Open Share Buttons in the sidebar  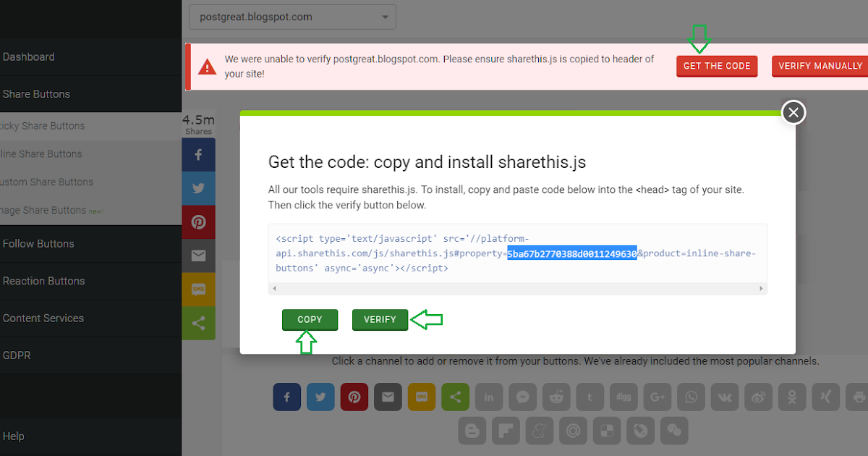[90, 94]
